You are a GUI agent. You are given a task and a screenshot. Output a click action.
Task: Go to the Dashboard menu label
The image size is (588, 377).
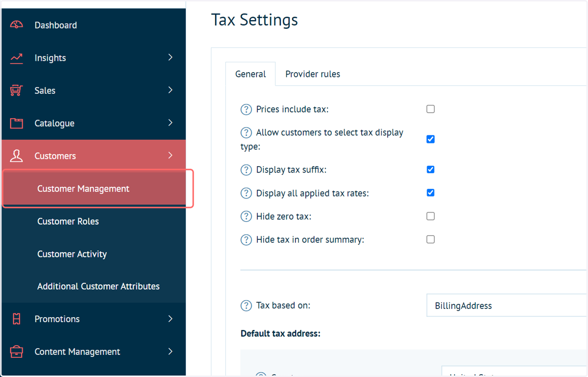point(55,25)
